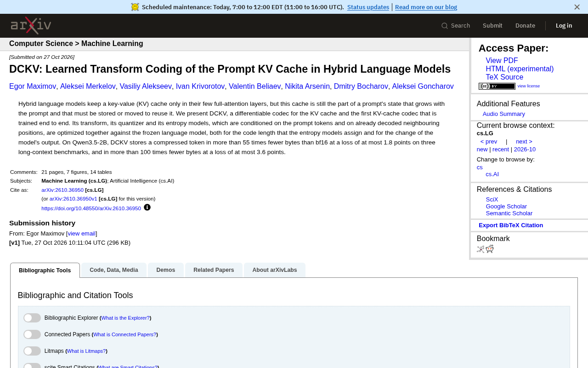Open Google Scholar citations link
Viewport: 588px width, 368px height.
(x=506, y=207)
